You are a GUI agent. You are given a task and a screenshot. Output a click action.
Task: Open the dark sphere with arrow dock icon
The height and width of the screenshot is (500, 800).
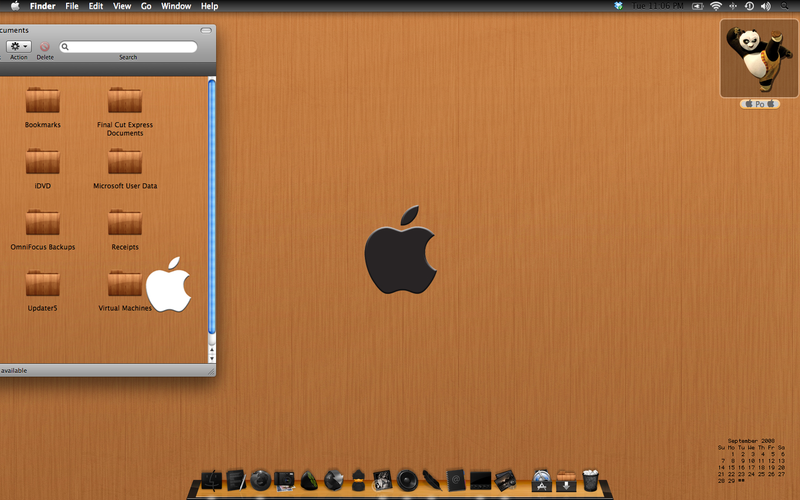(x=334, y=481)
